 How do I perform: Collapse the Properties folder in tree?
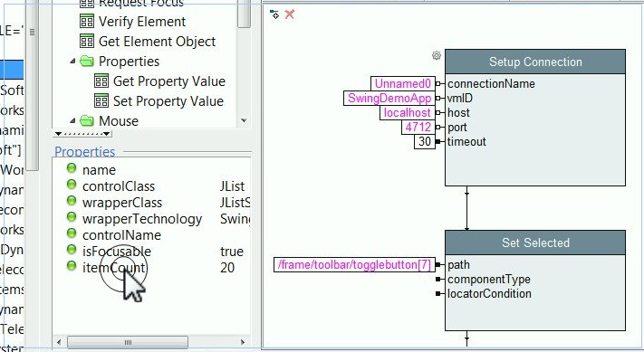pyautogui.click(x=72, y=62)
